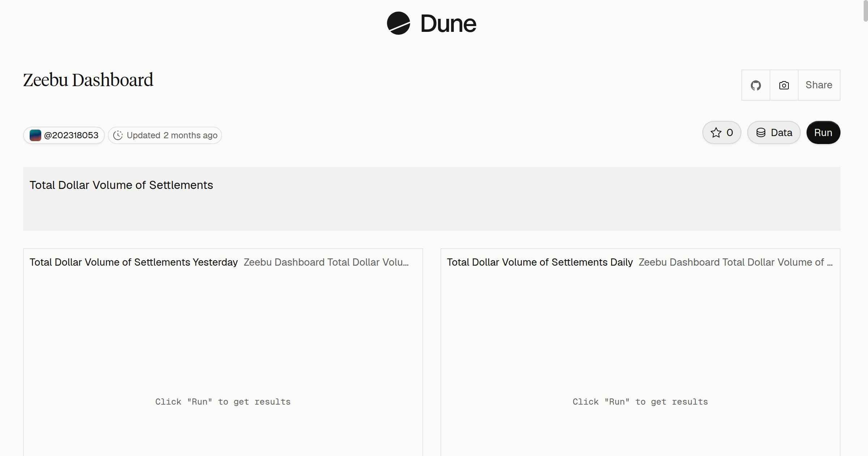Click the Dune logo icon
The height and width of the screenshot is (456, 868).
[x=398, y=23]
